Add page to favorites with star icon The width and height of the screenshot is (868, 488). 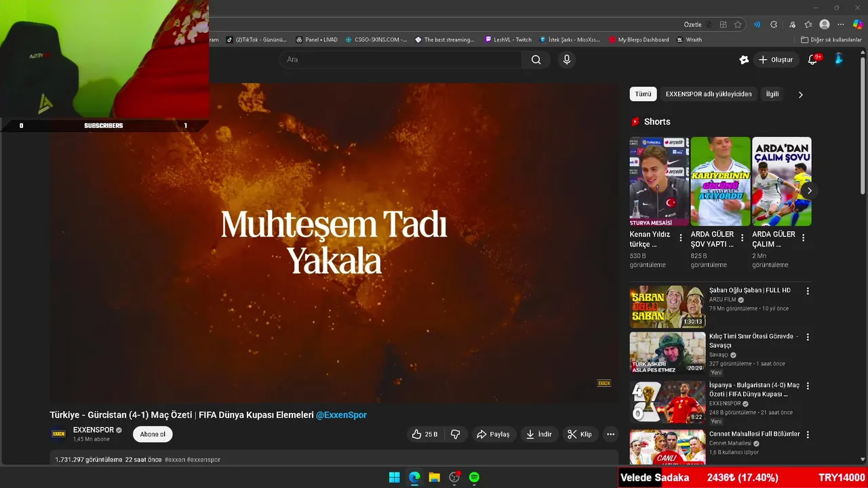point(738,24)
